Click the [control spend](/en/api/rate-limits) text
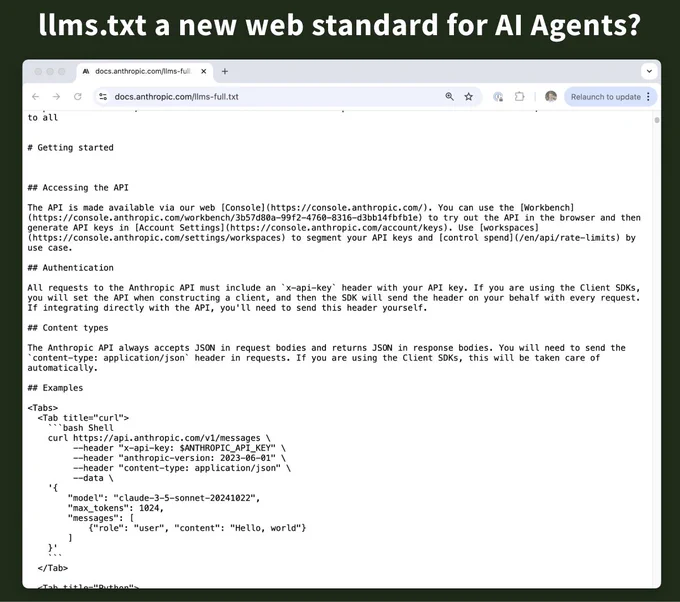 529,238
